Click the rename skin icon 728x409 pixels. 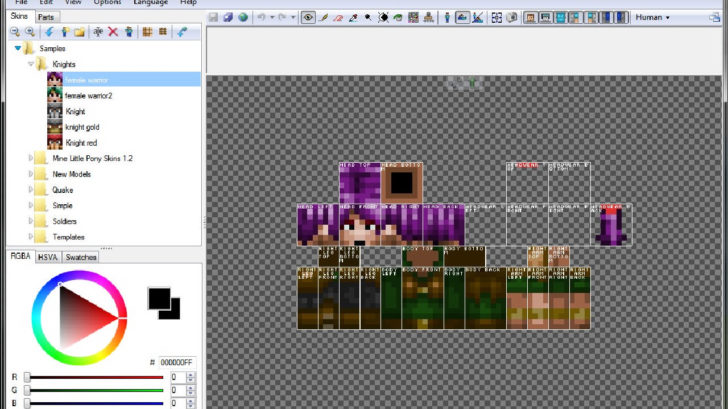tap(98, 32)
